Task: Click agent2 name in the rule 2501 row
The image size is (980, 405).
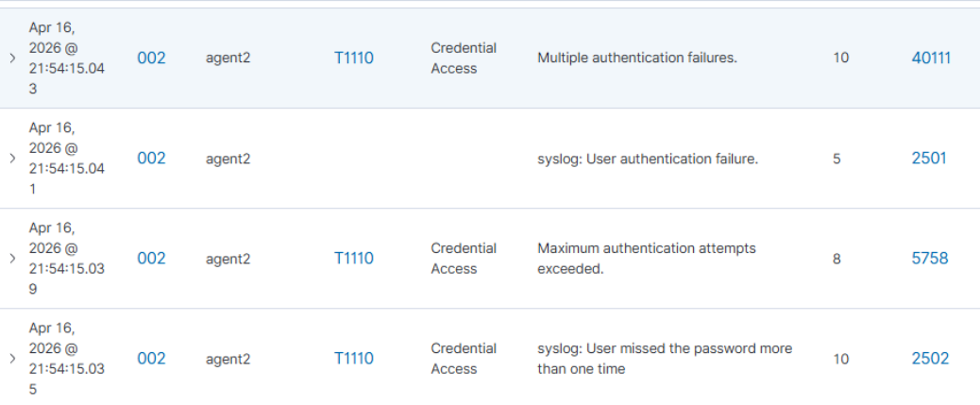Action: (228, 159)
